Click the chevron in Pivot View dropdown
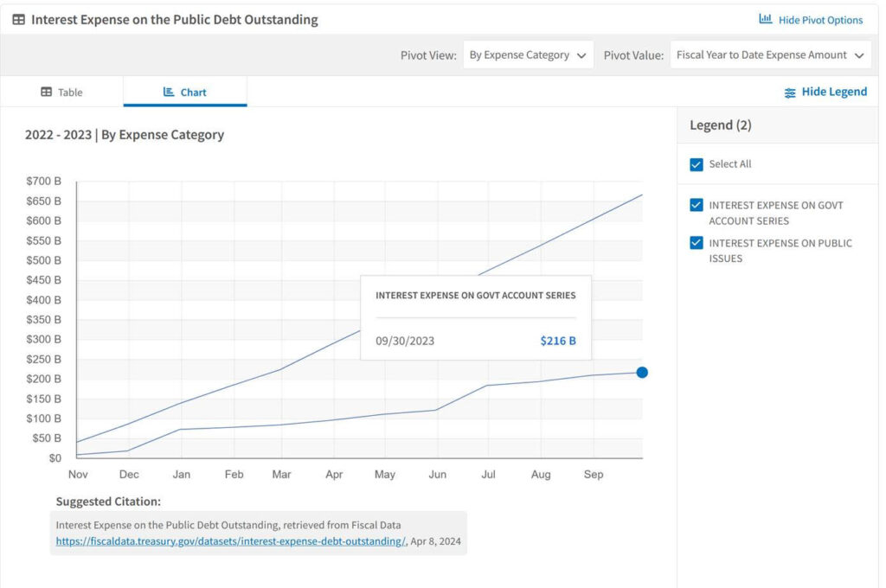Screen dimensions: 886x588 pyautogui.click(x=581, y=55)
